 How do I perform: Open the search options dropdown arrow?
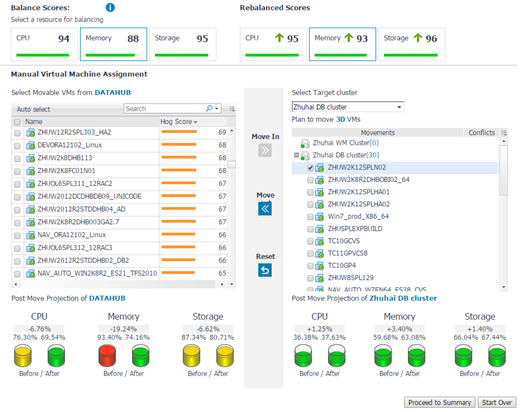(x=217, y=109)
